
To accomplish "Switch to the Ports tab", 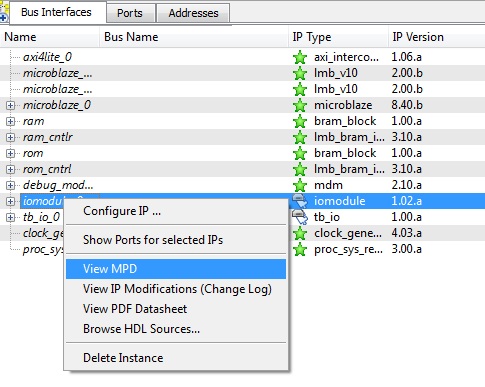I will tap(130, 13).
